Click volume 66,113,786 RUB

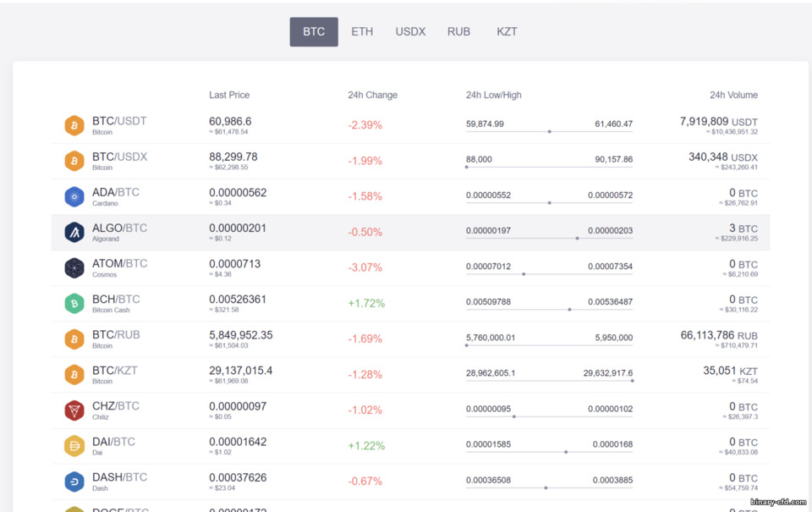click(x=719, y=335)
